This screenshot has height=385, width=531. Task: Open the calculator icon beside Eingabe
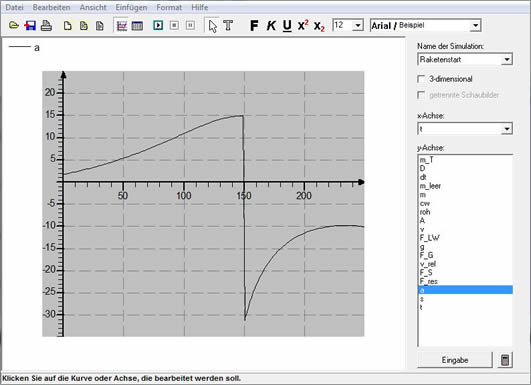coord(505,360)
